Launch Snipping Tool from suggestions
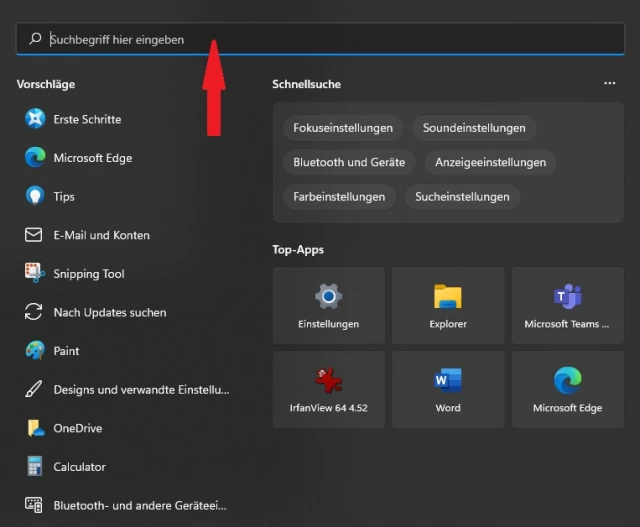The height and width of the screenshot is (527, 640). 88,274
